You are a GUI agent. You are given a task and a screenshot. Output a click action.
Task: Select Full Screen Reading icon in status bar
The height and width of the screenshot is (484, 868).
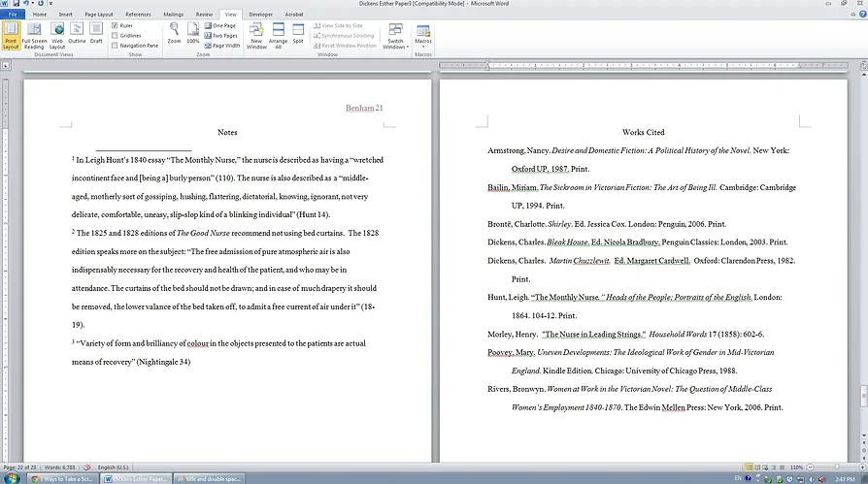[757, 468]
